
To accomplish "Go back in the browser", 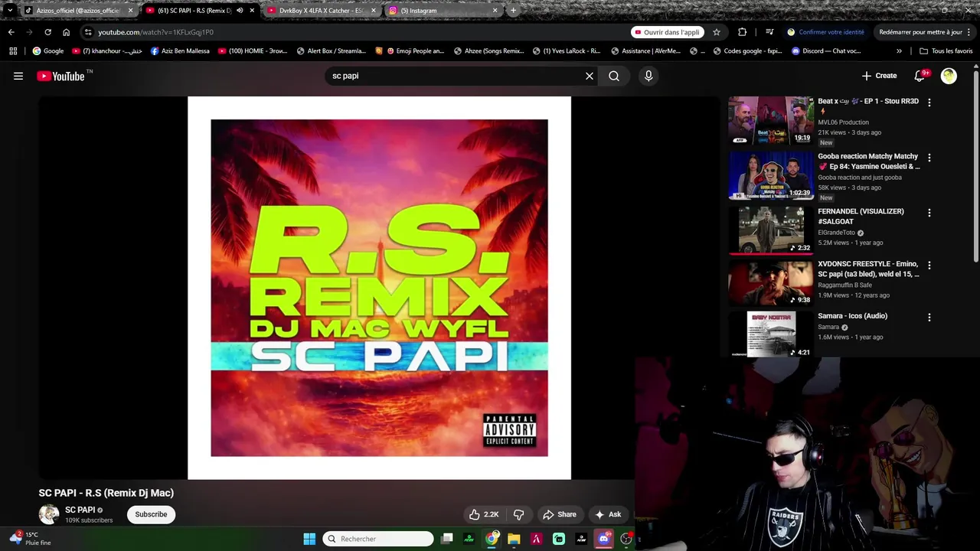I will tap(11, 32).
